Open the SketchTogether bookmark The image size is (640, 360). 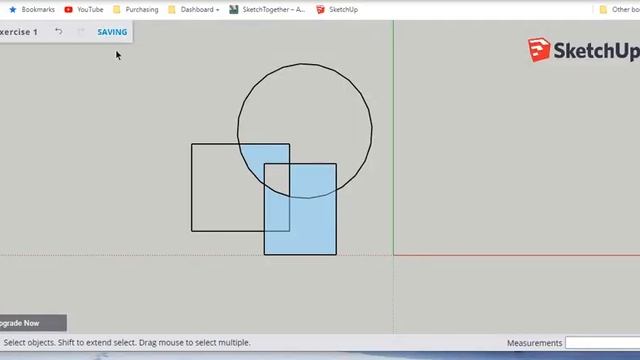pos(267,9)
